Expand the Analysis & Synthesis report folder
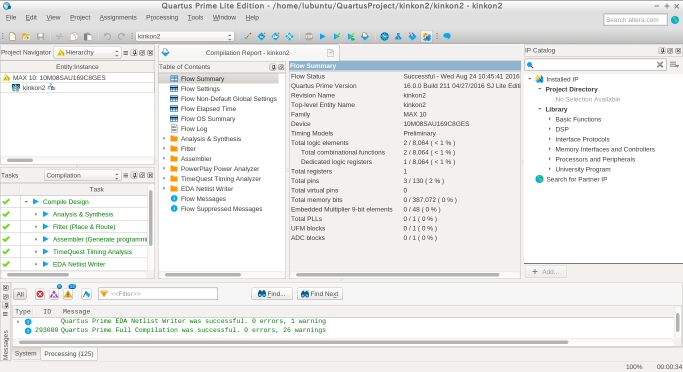Screen dimensions: 683x372 click(164, 139)
